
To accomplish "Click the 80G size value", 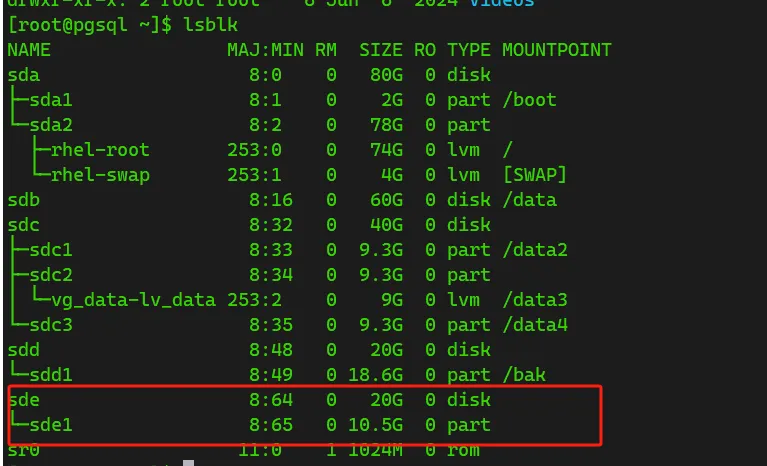I will click(386, 75).
